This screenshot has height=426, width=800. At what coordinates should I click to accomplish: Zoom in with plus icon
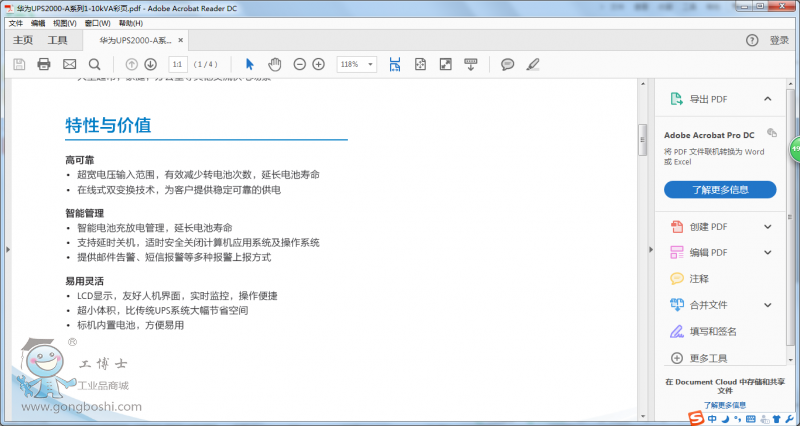point(318,64)
